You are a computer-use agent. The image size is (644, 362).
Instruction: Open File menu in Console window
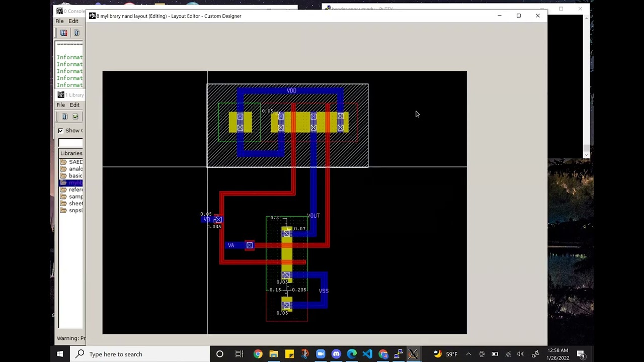[59, 21]
